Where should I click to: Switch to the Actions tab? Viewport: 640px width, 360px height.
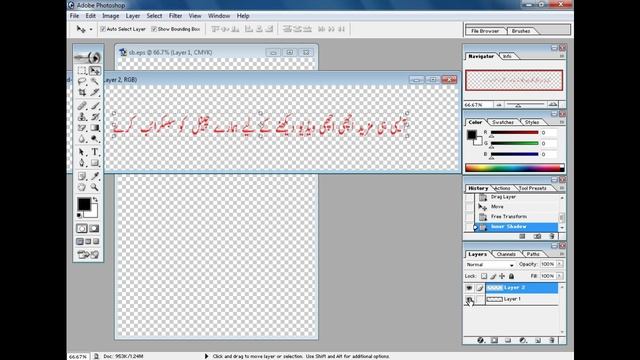pos(502,189)
